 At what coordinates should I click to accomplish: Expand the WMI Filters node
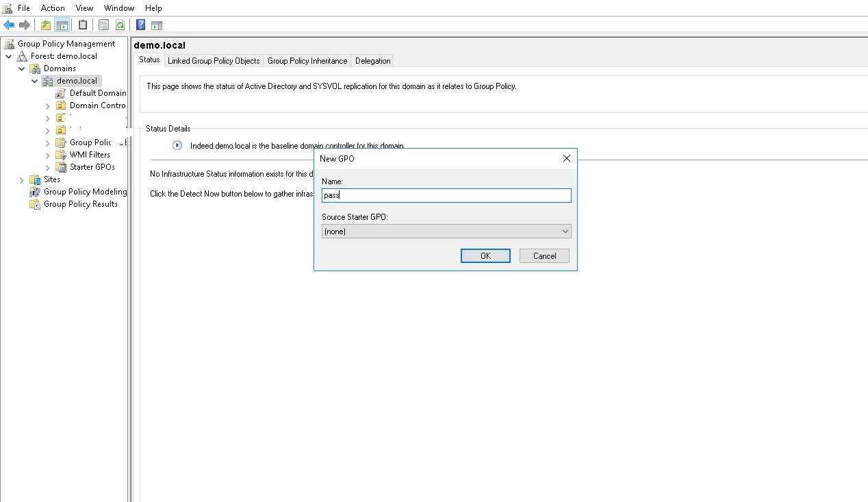48,155
